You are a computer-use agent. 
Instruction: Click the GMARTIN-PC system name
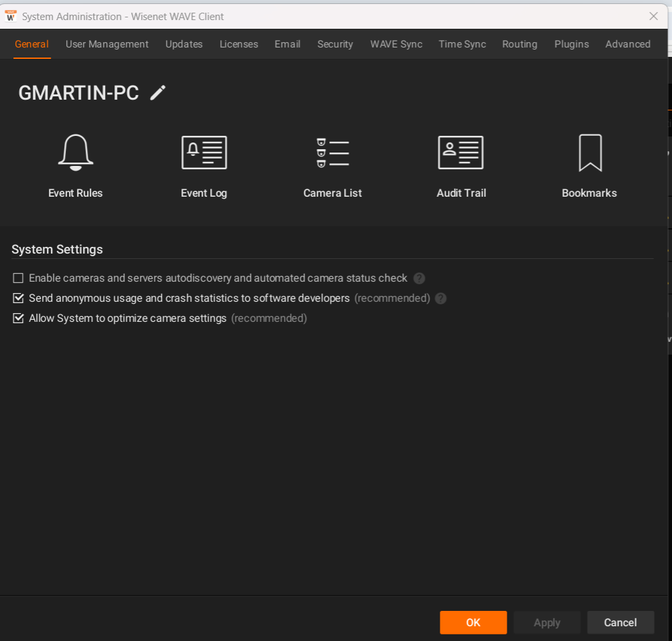pyautogui.click(x=78, y=93)
